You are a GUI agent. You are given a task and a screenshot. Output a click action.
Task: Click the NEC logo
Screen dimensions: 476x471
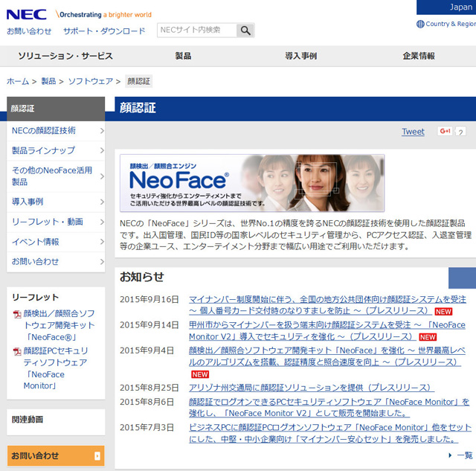27,15
